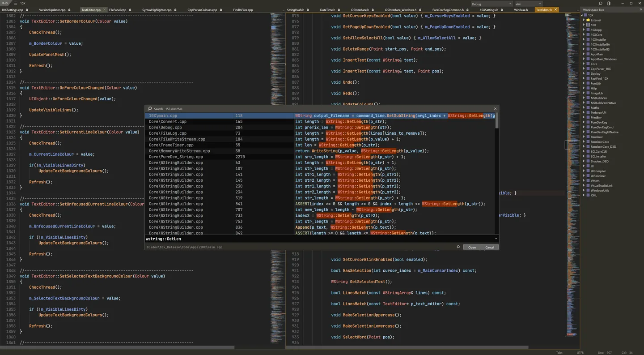644x355 pixels.
Task: Open search options with the gear icon
Action: [x=458, y=247]
